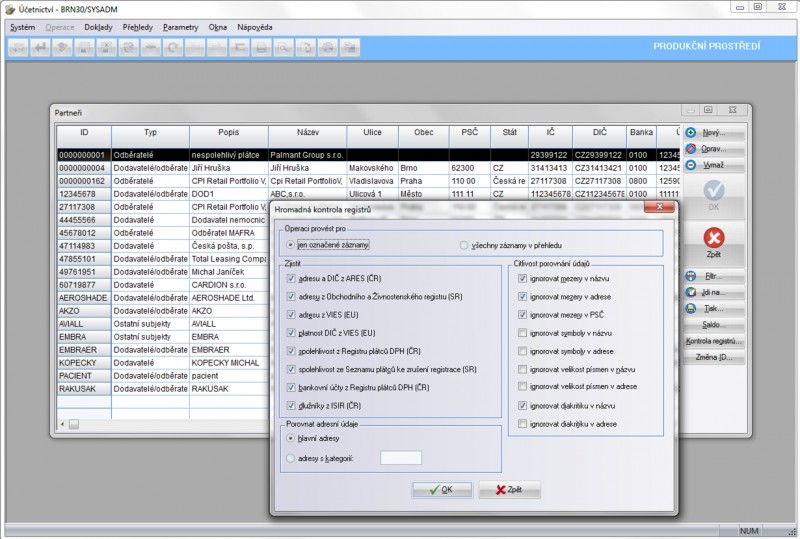This screenshot has width=800, height=539.
Task: Click the Nový button with plus icon
Action: (x=712, y=132)
